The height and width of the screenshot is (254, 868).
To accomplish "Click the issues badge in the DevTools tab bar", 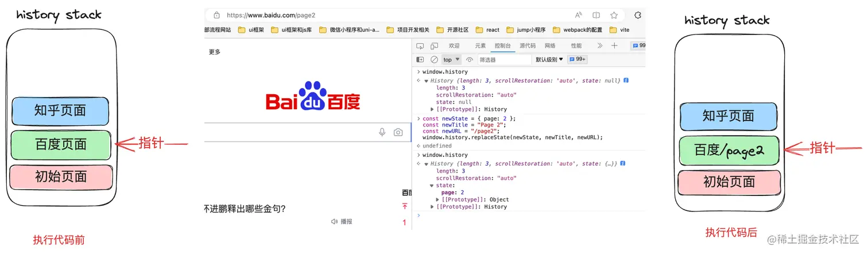I will click(x=638, y=46).
